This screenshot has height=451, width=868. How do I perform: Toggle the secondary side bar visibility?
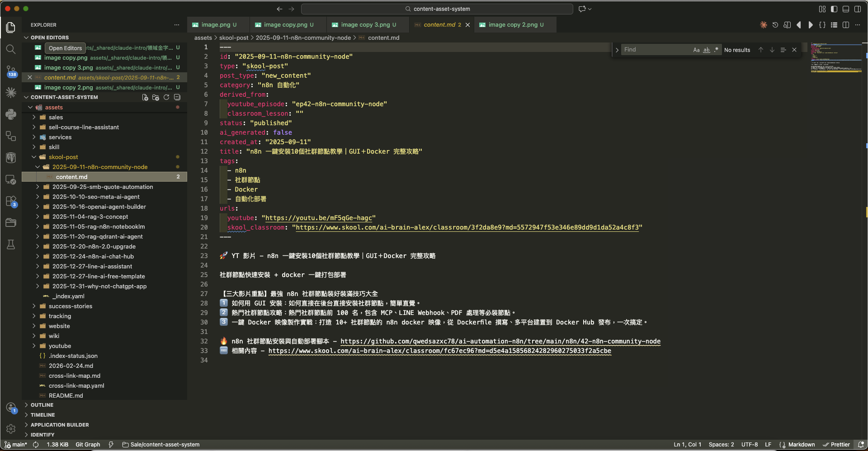pyautogui.click(x=858, y=9)
